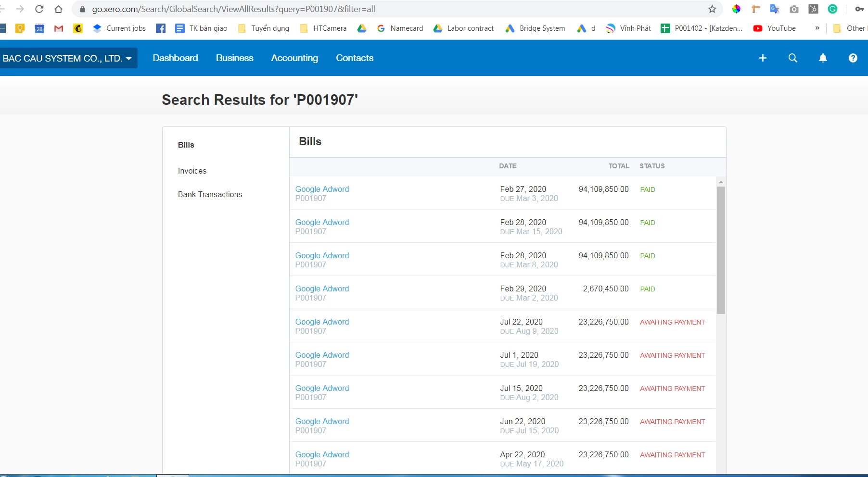The width and height of the screenshot is (868, 477).
Task: Click the DATE column header
Action: pyautogui.click(x=508, y=166)
